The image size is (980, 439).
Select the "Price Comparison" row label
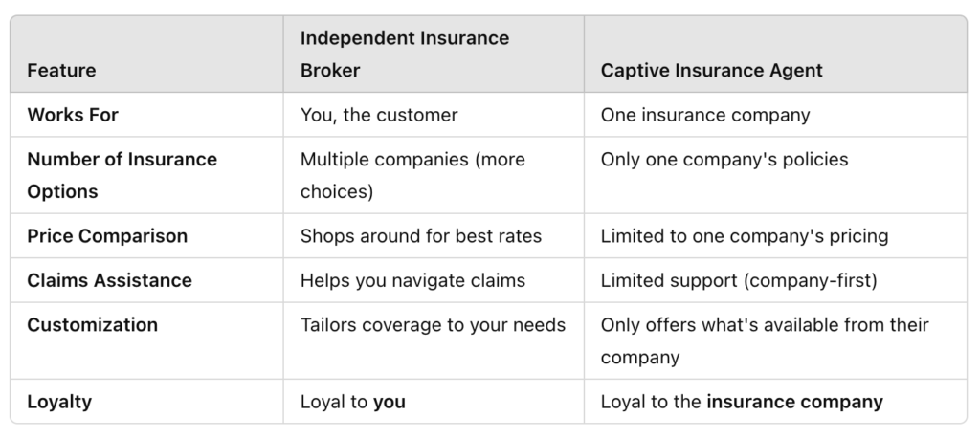pyautogui.click(x=107, y=235)
